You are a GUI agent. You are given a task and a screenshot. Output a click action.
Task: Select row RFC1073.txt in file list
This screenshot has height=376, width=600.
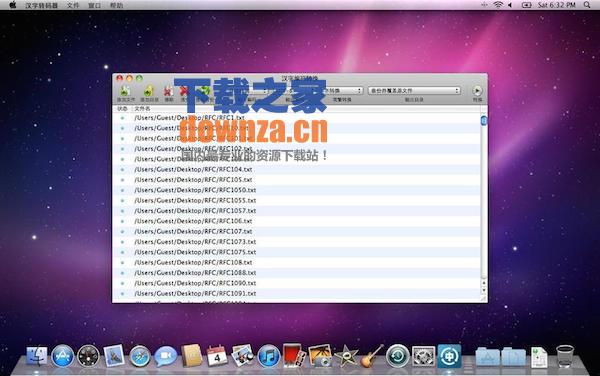297,242
